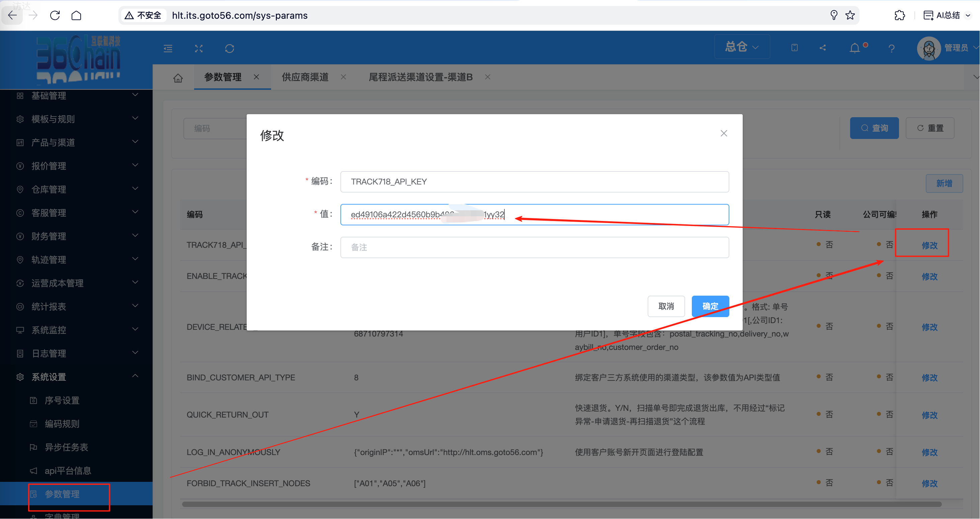The height and width of the screenshot is (519, 980).
Task: Switch to the 尾程派送渠道设置-渠道B tab
Action: [x=420, y=77]
